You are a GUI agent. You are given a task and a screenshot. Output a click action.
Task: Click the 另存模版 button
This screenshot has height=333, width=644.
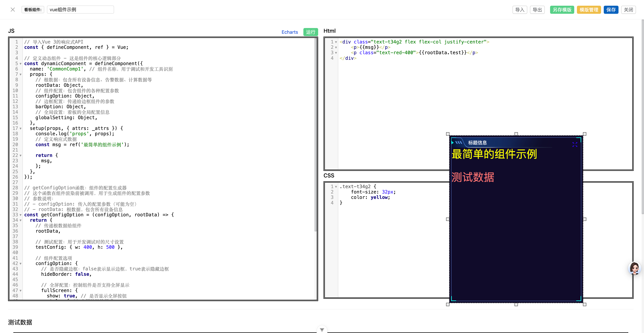pyautogui.click(x=562, y=10)
